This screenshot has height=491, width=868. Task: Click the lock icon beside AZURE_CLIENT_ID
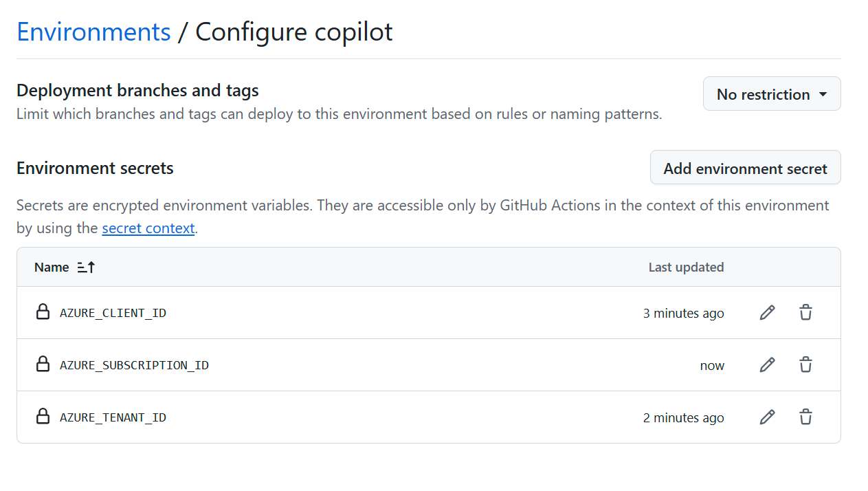tap(43, 312)
